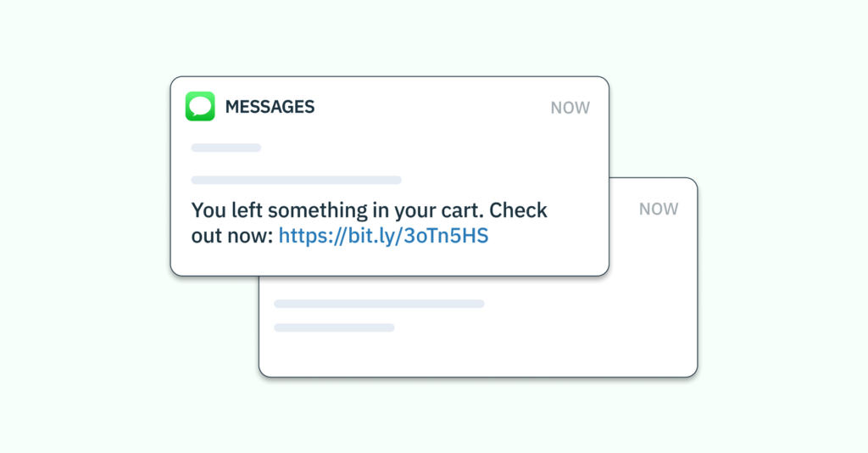Click the 'out now:' text before the link
This screenshot has height=453, width=868.
(231, 237)
